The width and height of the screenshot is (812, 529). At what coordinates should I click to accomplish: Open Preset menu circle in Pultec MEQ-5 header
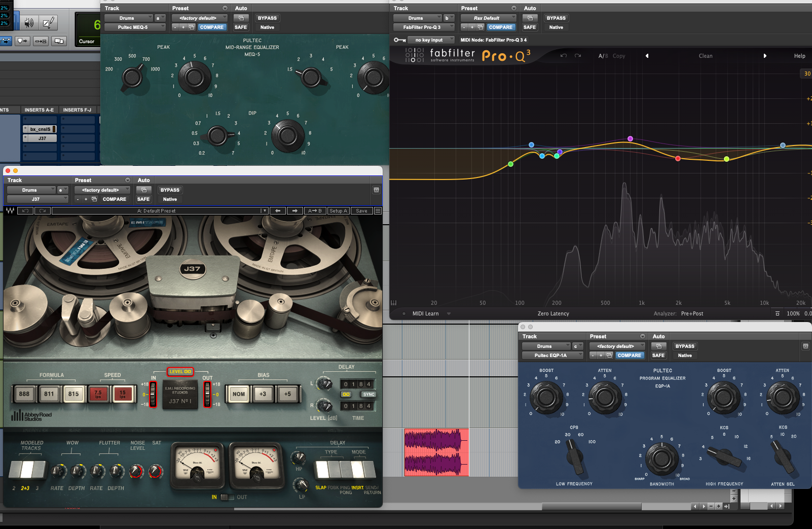(225, 8)
